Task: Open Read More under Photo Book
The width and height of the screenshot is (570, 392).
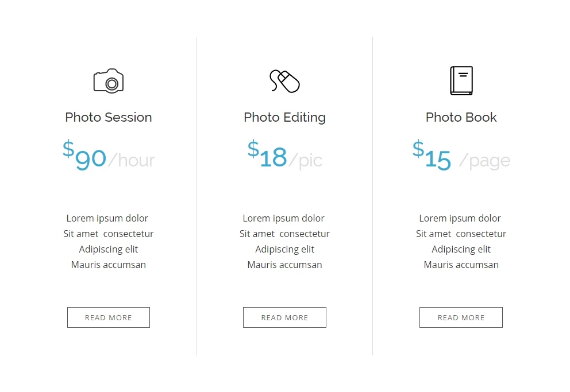Action: click(x=461, y=317)
